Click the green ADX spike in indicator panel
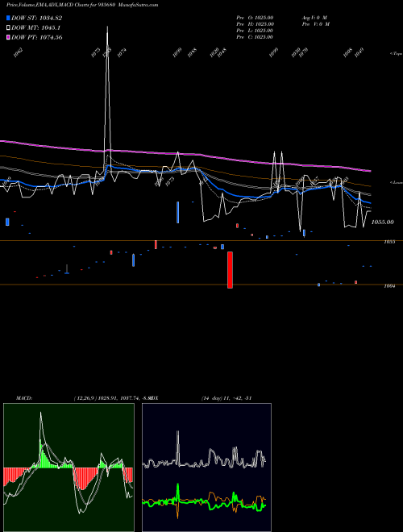The height and width of the screenshot is (532, 403). coord(178,490)
